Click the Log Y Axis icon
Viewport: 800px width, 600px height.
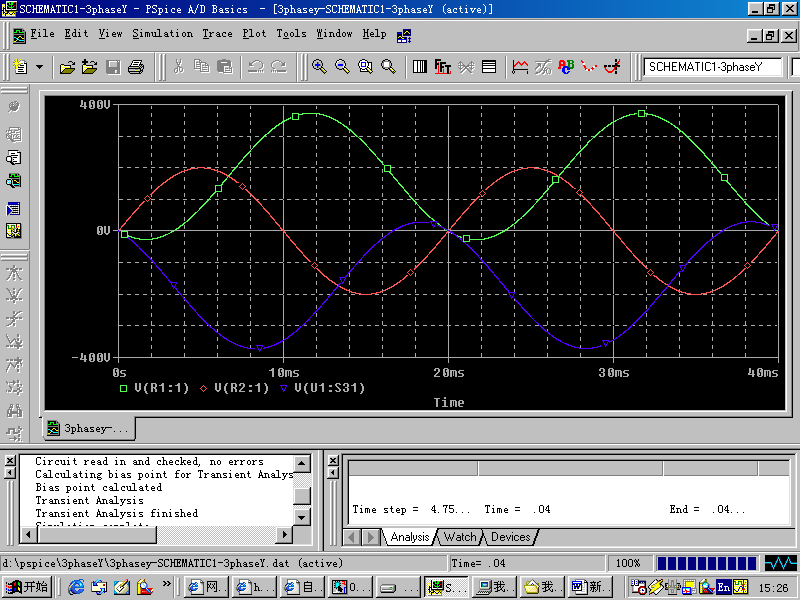[x=489, y=66]
